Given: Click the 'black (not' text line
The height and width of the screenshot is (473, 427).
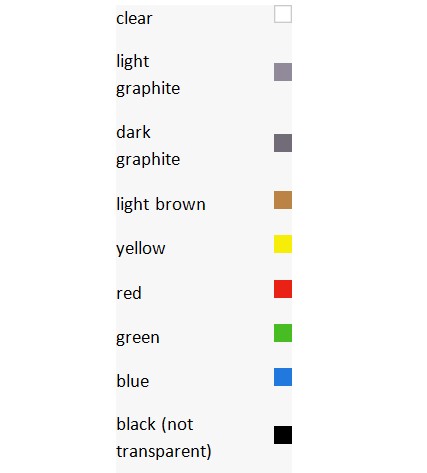Looking at the screenshot, I should (155, 425).
